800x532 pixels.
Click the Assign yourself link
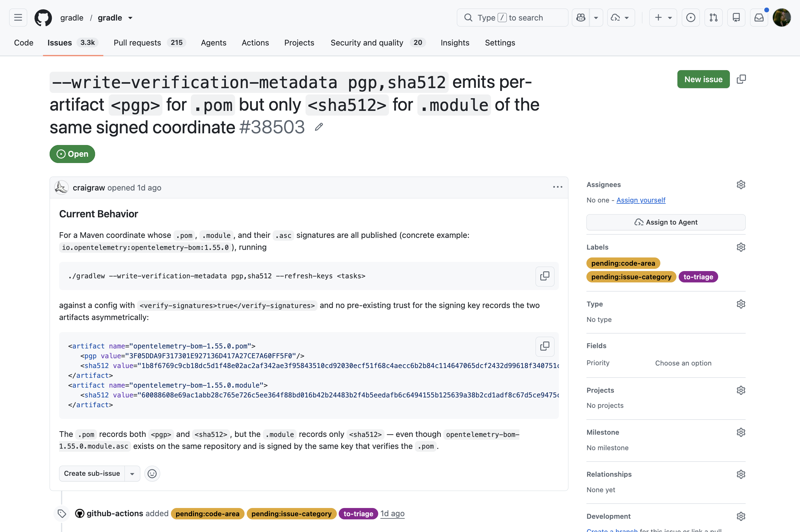640,200
